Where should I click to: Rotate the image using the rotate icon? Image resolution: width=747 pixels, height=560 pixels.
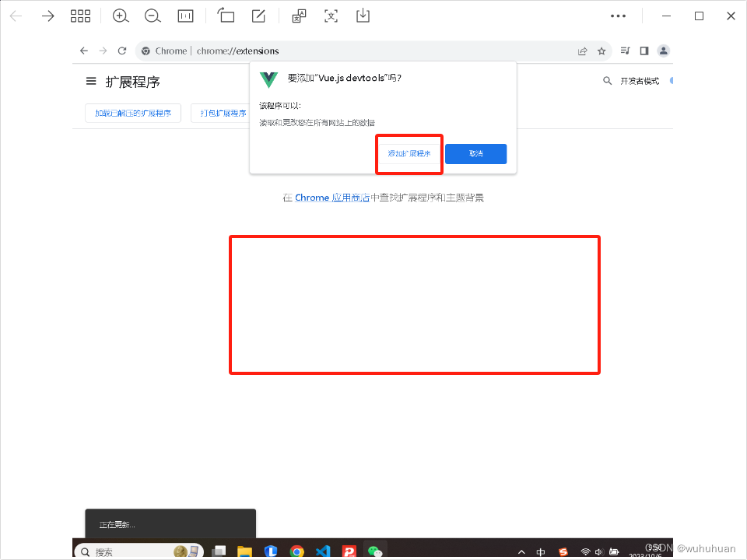pyautogui.click(x=226, y=16)
